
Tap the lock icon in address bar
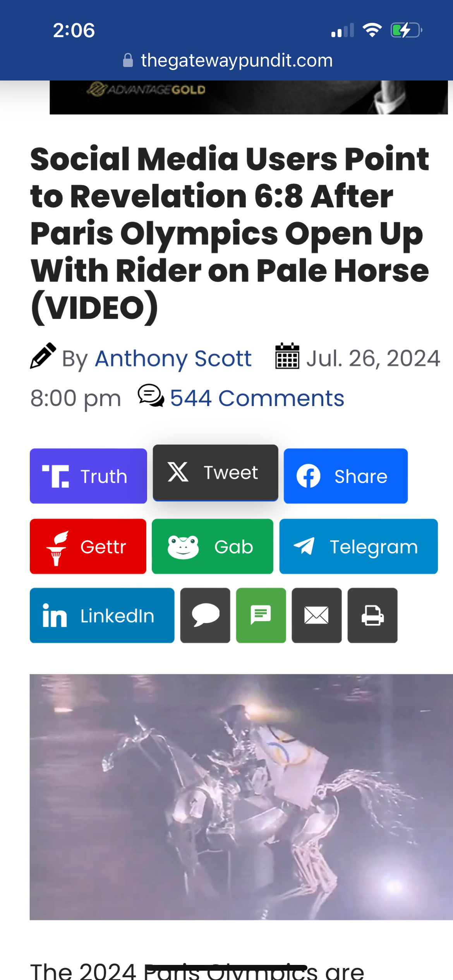coord(128,60)
